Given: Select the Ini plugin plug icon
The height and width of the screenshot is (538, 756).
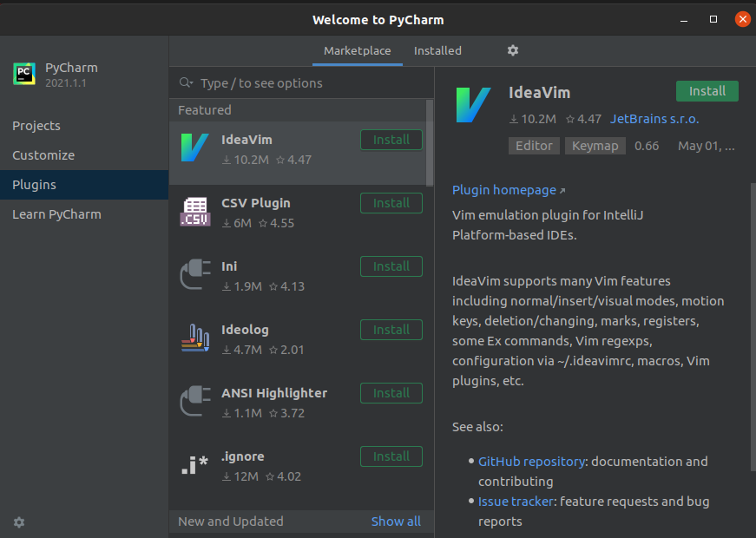Looking at the screenshot, I should tap(194, 274).
